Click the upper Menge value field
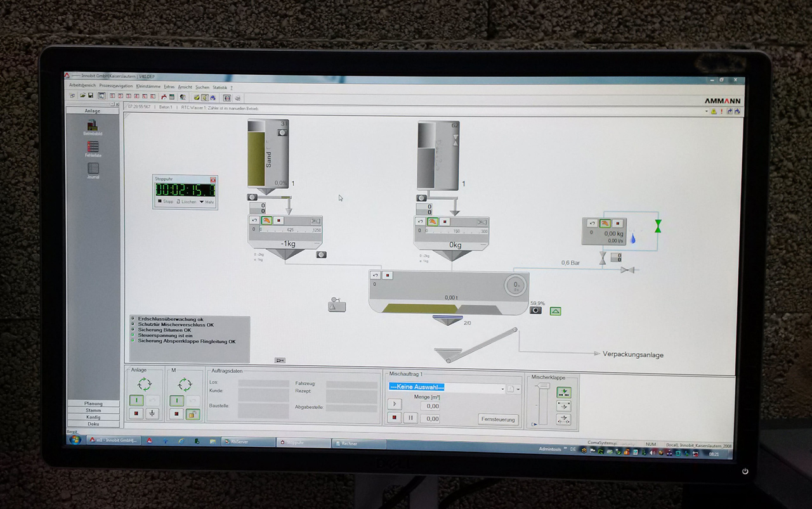The height and width of the screenshot is (509, 812). 431,406
